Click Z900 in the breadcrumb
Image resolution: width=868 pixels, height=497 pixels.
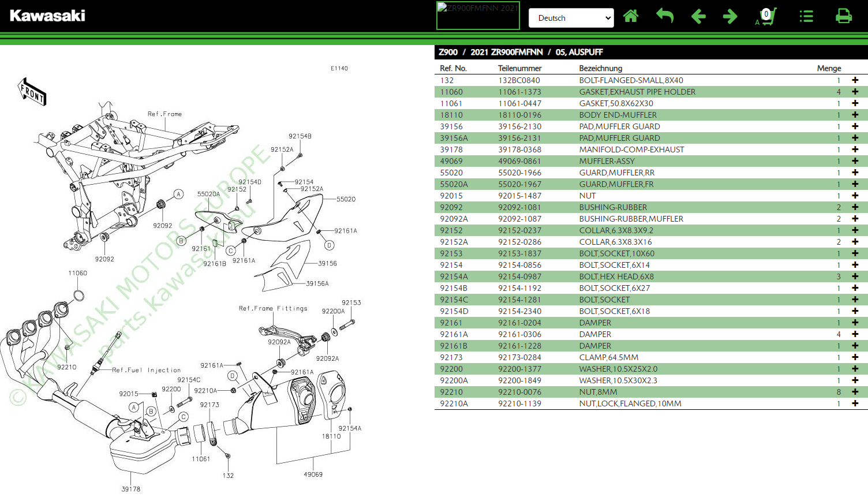point(448,52)
